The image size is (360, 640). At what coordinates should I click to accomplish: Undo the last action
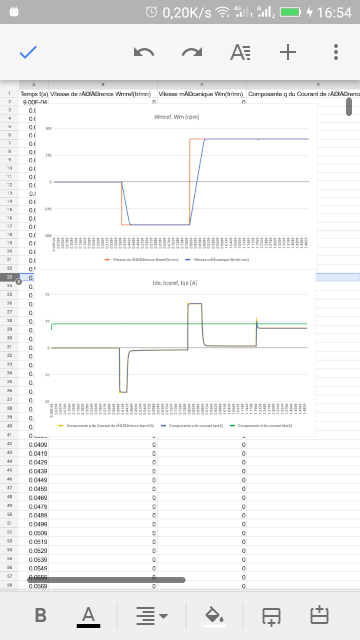144,52
